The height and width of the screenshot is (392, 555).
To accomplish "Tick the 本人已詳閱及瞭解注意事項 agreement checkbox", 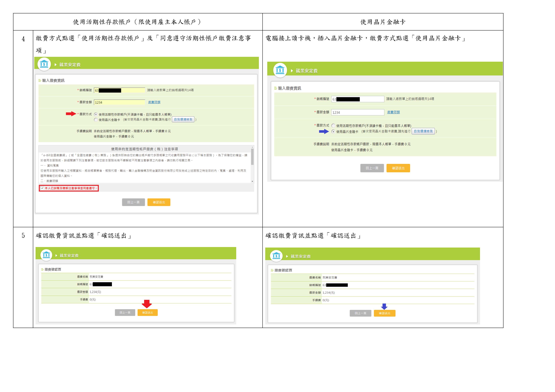I will [x=42, y=188].
